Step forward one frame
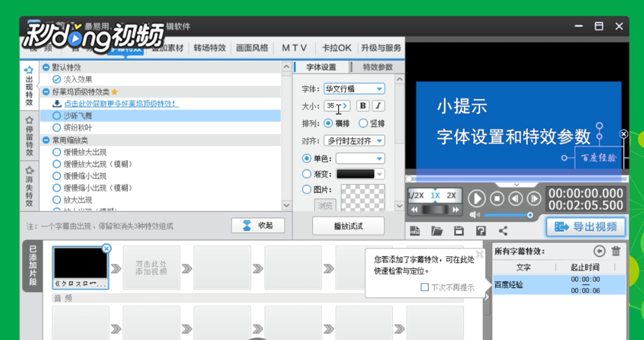Viewport: 644px width, 340px height. 533,199
